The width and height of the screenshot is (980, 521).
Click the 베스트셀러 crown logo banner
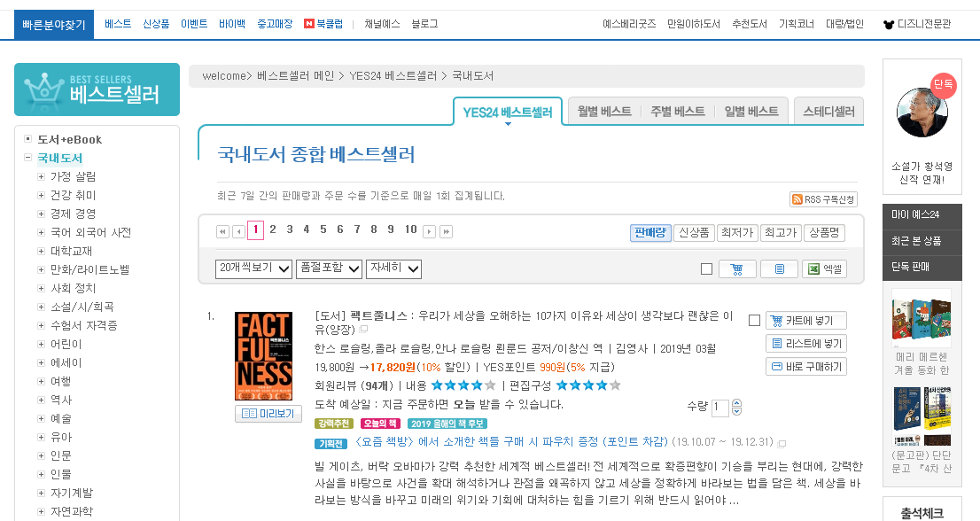tap(97, 89)
